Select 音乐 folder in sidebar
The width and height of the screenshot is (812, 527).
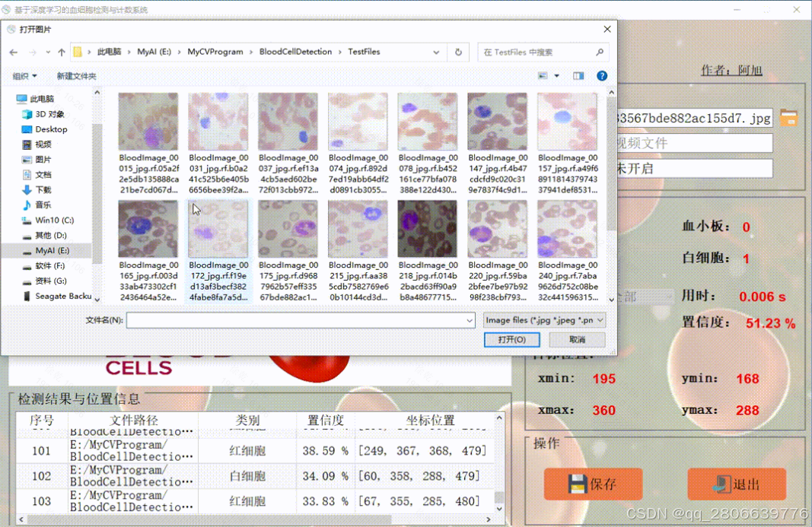point(37,205)
